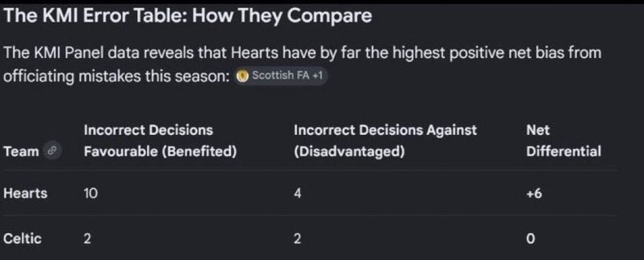The width and height of the screenshot is (644, 260).
Task: Open the Scottish FA +1 source chip
Action: (281, 76)
